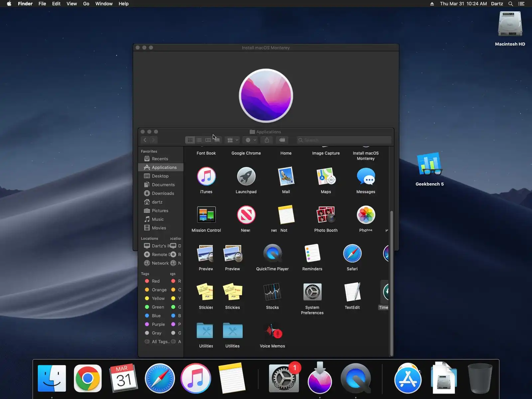Viewport: 532px width, 399px height.
Task: Open Launchpad in the Applications window
Action: click(x=246, y=177)
